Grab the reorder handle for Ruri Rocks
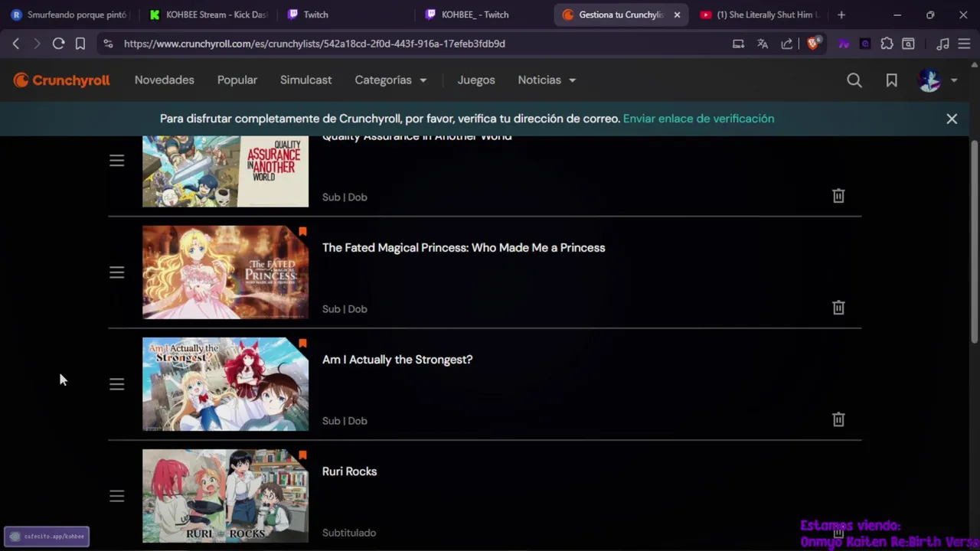The image size is (980, 551). click(x=116, y=496)
